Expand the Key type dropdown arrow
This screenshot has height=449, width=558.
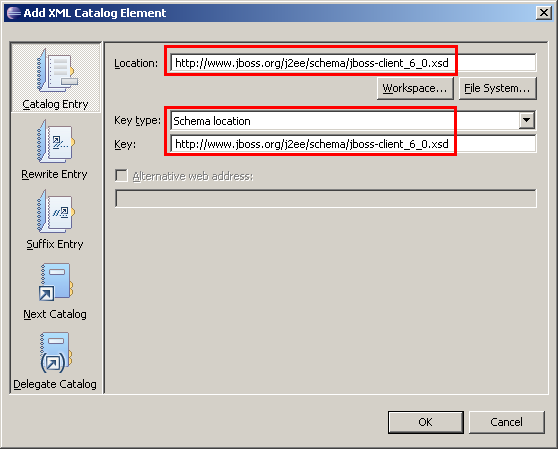526,120
